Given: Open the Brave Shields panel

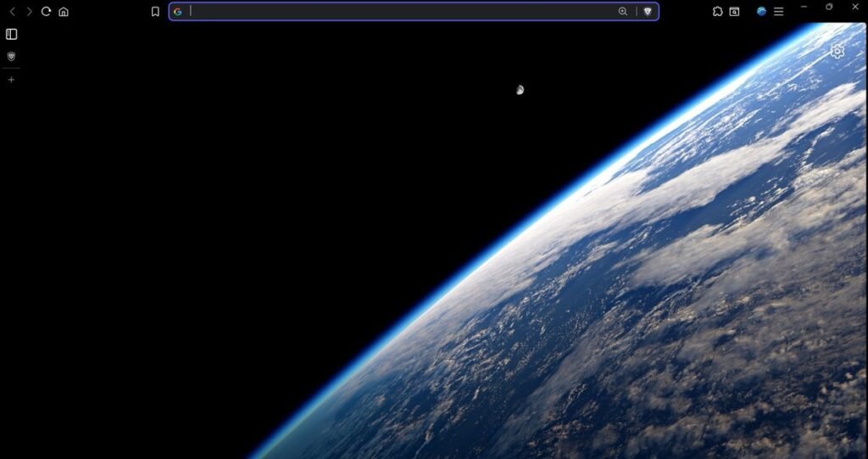Looking at the screenshot, I should 648,12.
